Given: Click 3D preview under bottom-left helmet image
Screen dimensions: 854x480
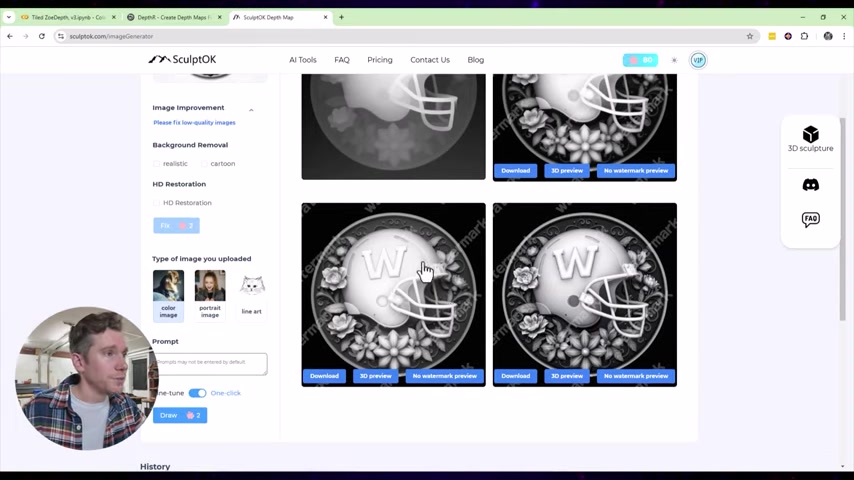Looking at the screenshot, I should click(x=375, y=376).
